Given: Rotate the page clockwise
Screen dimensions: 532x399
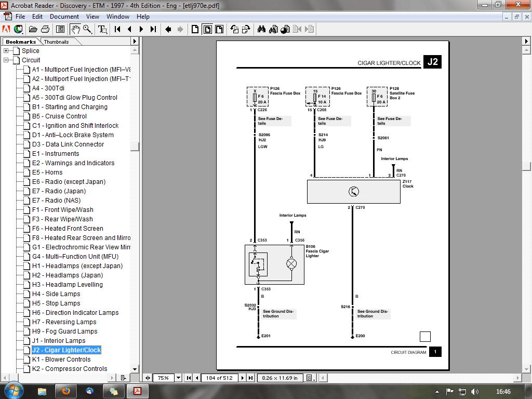Looking at the screenshot, I should (x=246, y=30).
